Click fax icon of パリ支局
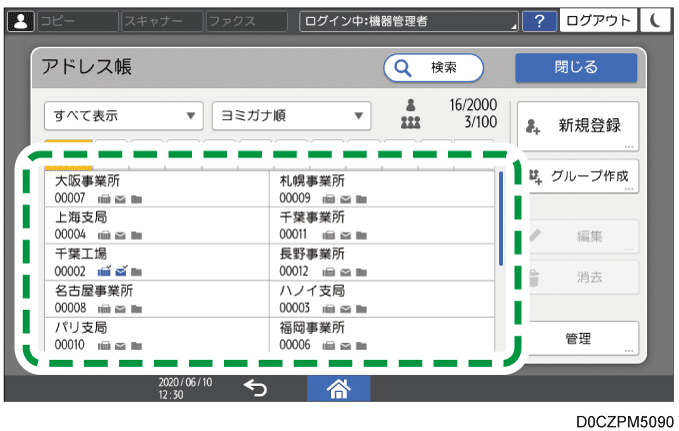The height and width of the screenshot is (431, 679). point(104,346)
